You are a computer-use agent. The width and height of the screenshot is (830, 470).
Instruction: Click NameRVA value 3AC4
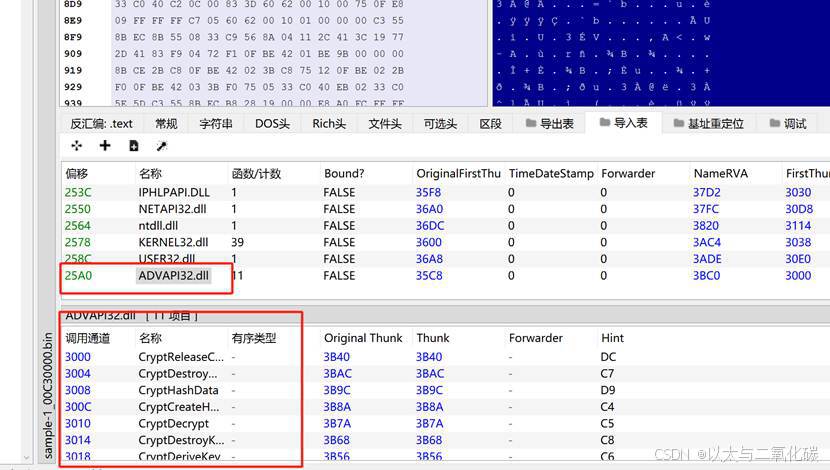(x=707, y=242)
